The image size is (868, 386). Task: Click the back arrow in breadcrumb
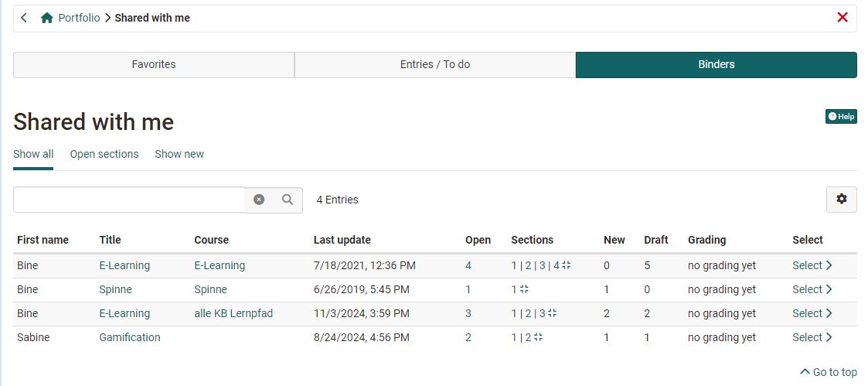[x=25, y=18]
